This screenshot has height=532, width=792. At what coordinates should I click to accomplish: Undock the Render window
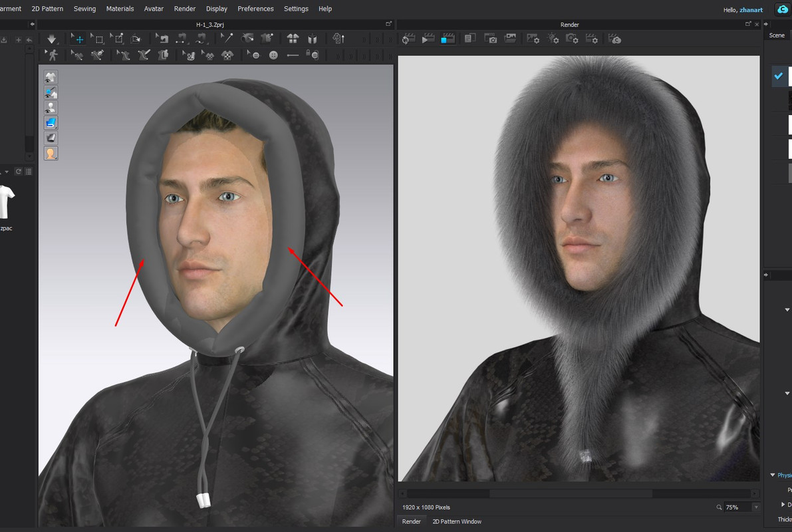coord(748,24)
